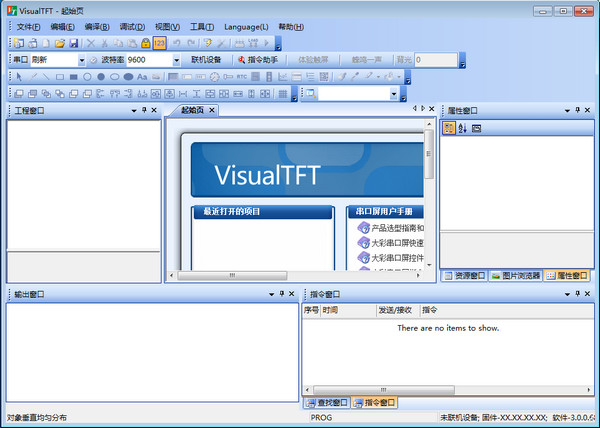
Task: Click the play arrow run icon
Action: tap(267, 43)
